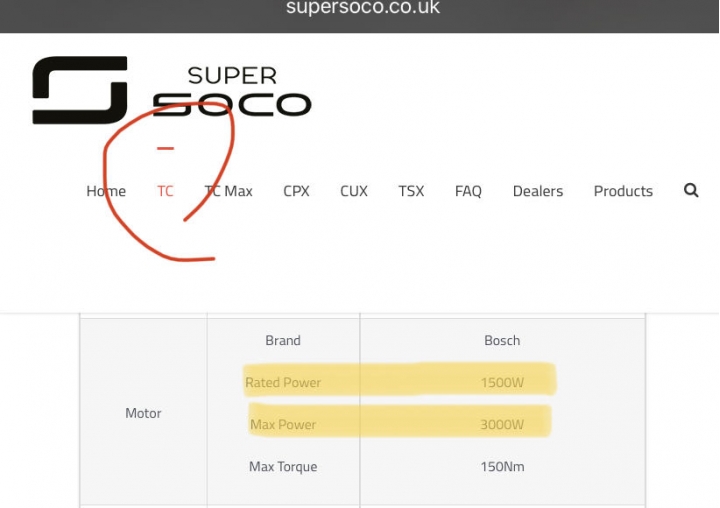The width and height of the screenshot is (720, 508).
Task: Open the Dealers page
Action: coord(538,191)
